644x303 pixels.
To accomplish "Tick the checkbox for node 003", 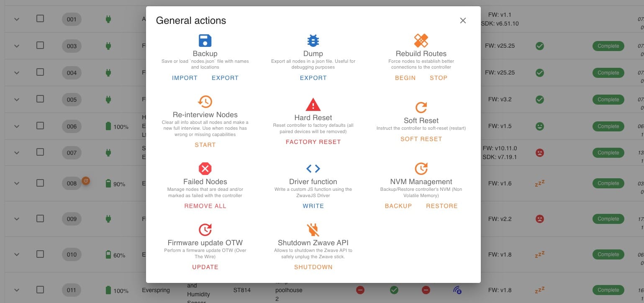I will [40, 45].
